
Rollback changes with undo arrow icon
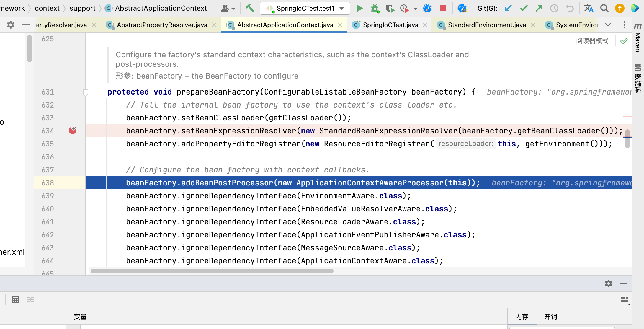570,8
